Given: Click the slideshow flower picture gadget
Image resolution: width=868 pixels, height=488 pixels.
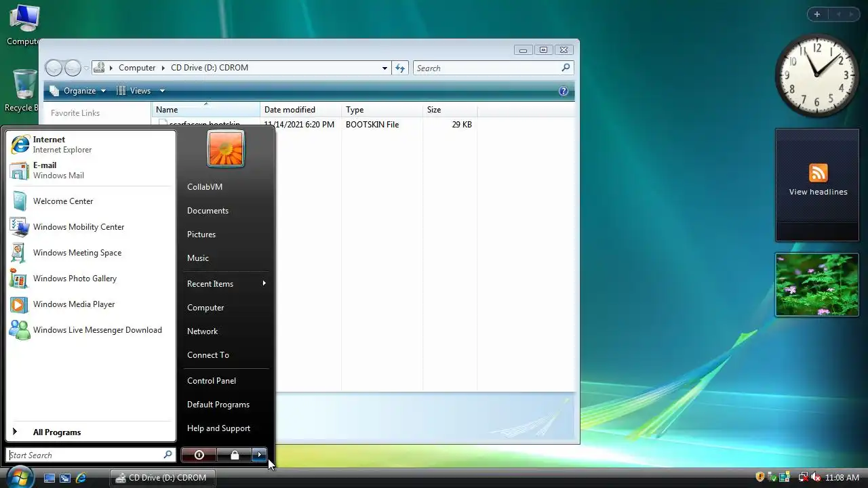Looking at the screenshot, I should click(817, 285).
